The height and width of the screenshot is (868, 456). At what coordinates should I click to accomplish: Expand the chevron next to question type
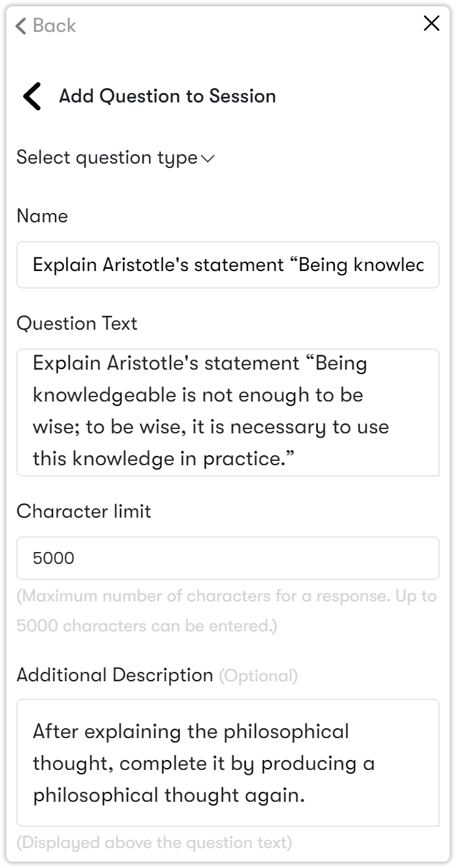click(x=208, y=159)
